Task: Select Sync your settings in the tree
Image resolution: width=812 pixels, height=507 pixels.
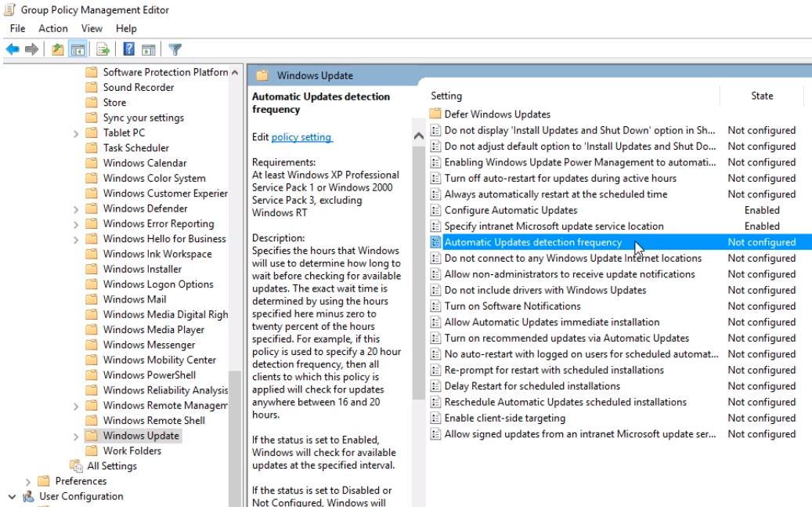Action: [x=143, y=118]
